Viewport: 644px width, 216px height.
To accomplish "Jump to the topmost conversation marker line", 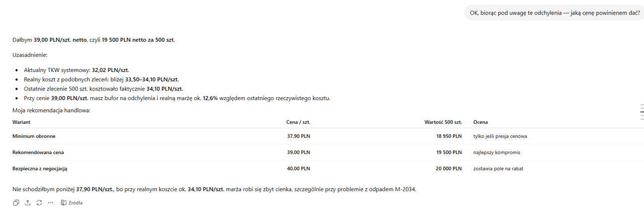I will (x=642, y=105).
